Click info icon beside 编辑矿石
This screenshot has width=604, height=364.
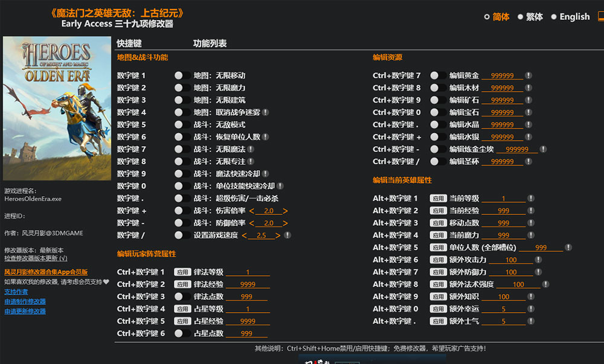click(528, 100)
